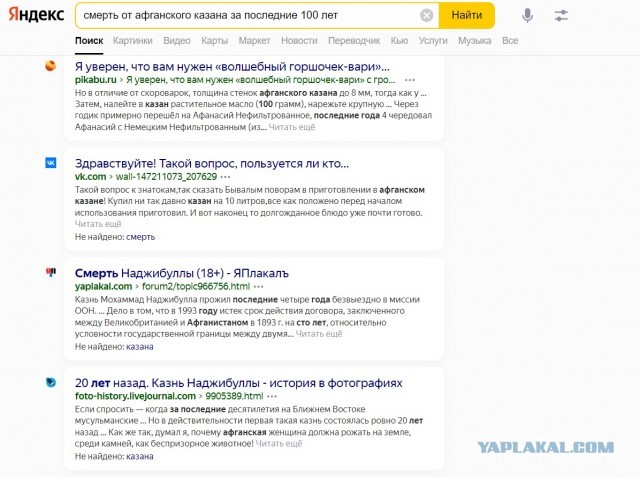This screenshot has width=640, height=477.
Task: Click the Яндекс logo
Action: point(36,15)
